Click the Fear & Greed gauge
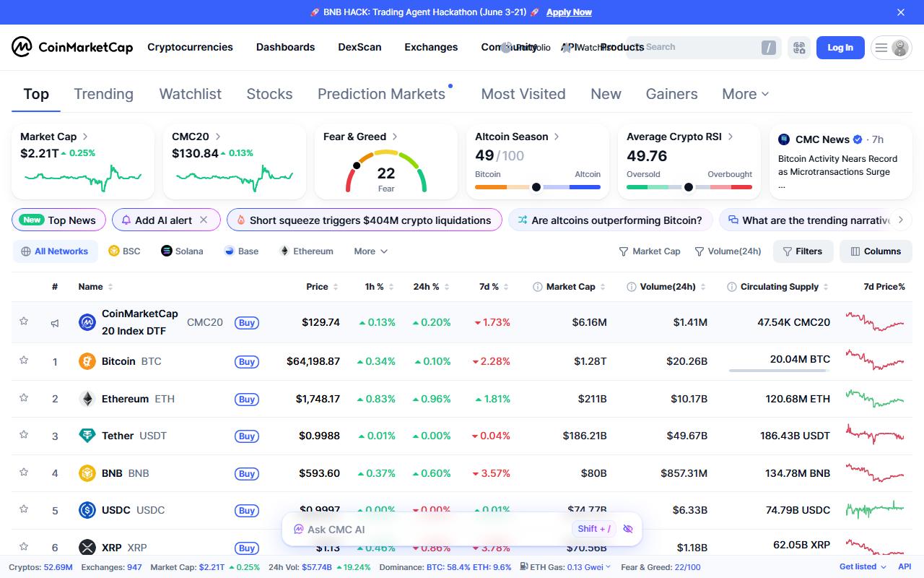This screenshot has height=578, width=924. pyautogui.click(x=386, y=172)
